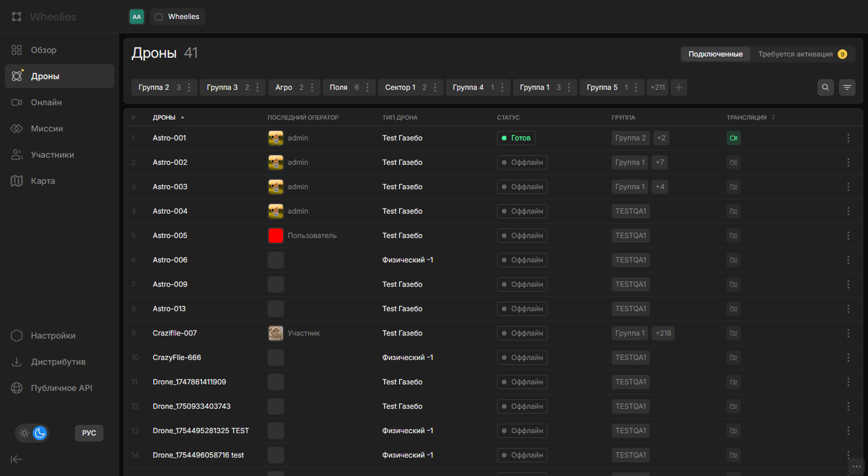The width and height of the screenshot is (868, 476).
Task: Collapse the sidebar with arrow icon
Action: [17, 459]
